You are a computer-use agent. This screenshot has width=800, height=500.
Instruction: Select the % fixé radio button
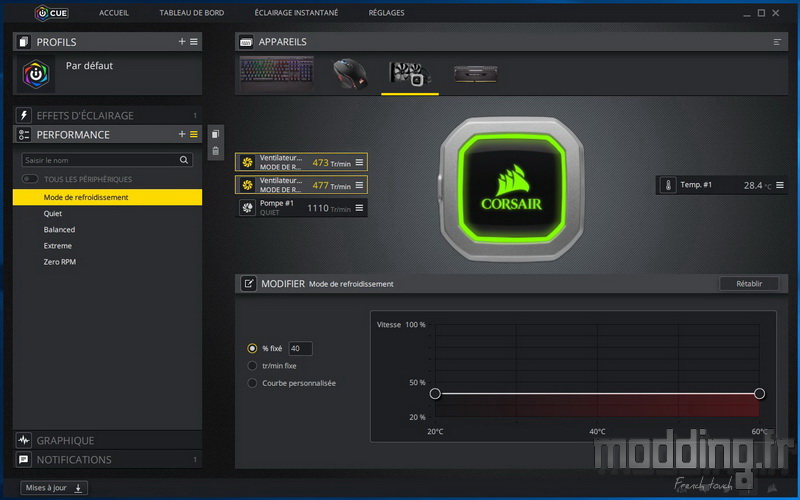[x=252, y=348]
